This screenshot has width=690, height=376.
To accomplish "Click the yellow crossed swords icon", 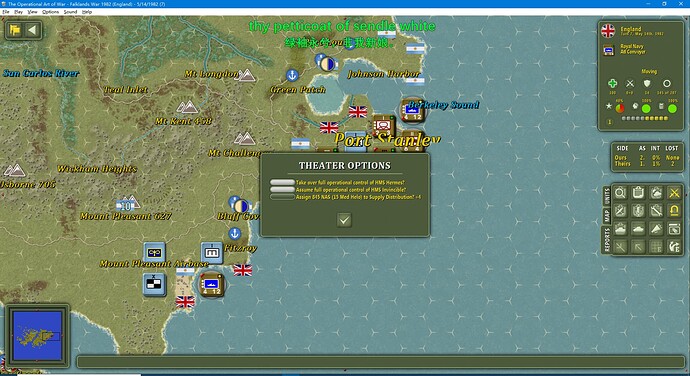I will click(x=674, y=193).
